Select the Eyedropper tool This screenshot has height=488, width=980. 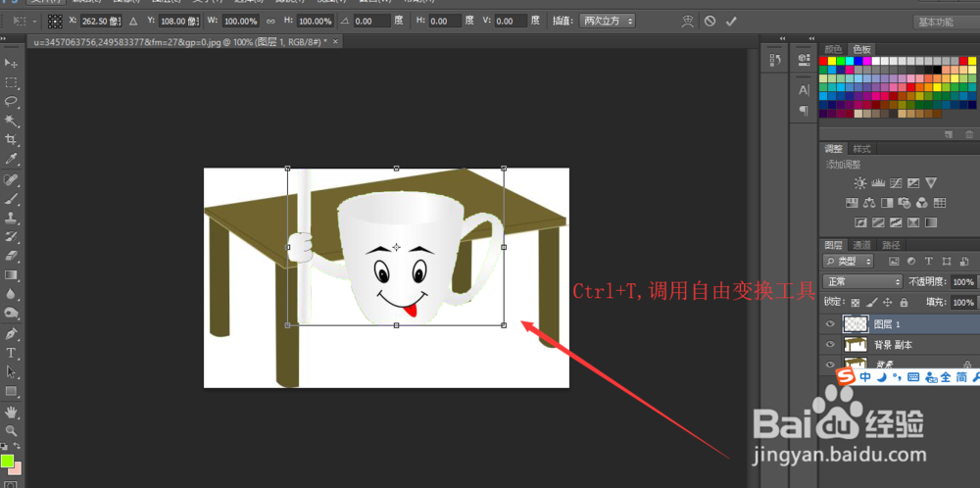point(11,158)
